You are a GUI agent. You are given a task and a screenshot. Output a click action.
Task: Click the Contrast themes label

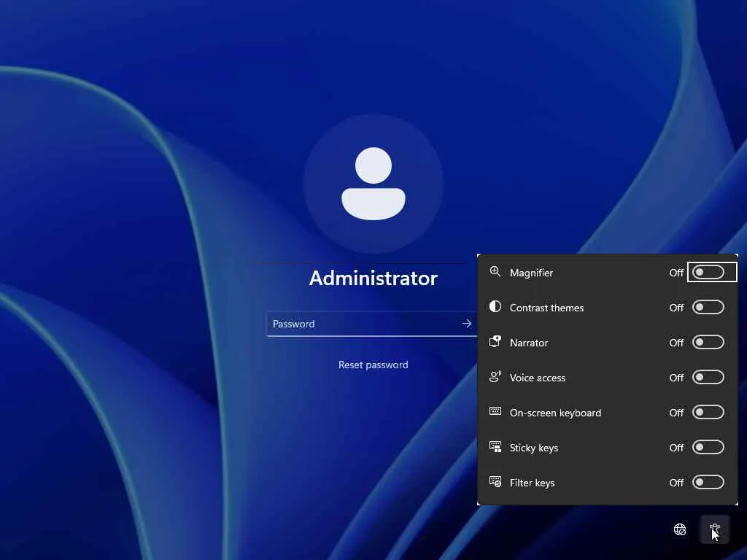[546, 308]
